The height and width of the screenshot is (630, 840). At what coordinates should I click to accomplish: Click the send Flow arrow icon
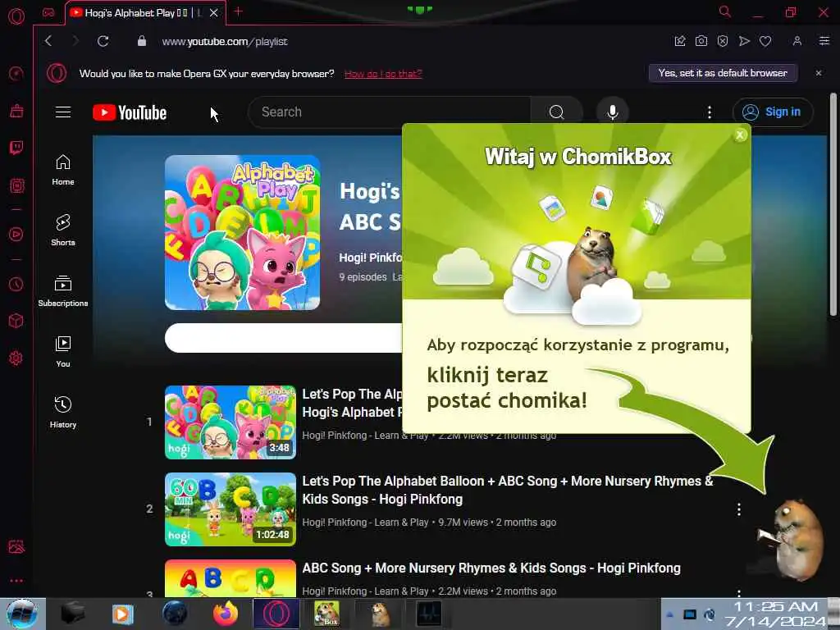pyautogui.click(x=744, y=41)
